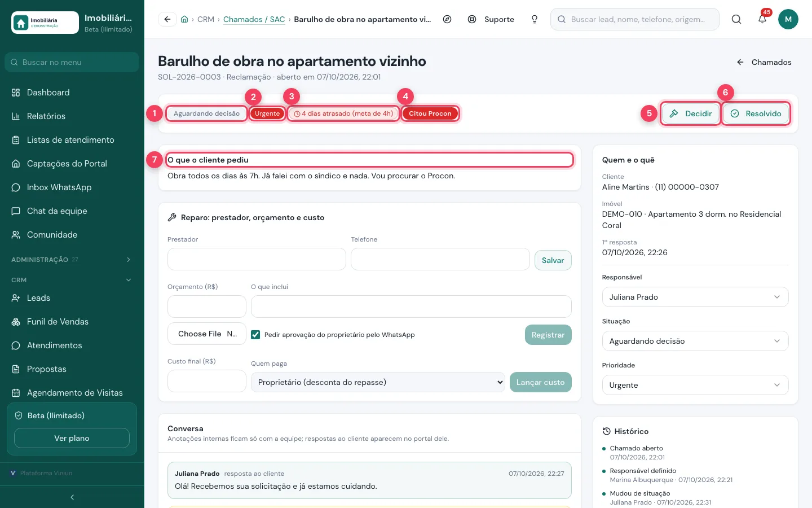Image resolution: width=812 pixels, height=508 pixels.
Task: Click the Dashboard grid icon in sidebar
Action: (x=16, y=93)
